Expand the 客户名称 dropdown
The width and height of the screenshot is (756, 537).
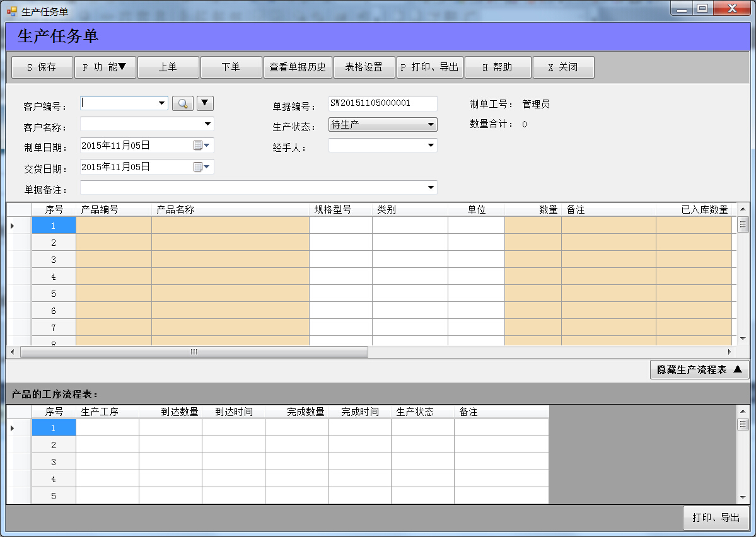pyautogui.click(x=208, y=124)
